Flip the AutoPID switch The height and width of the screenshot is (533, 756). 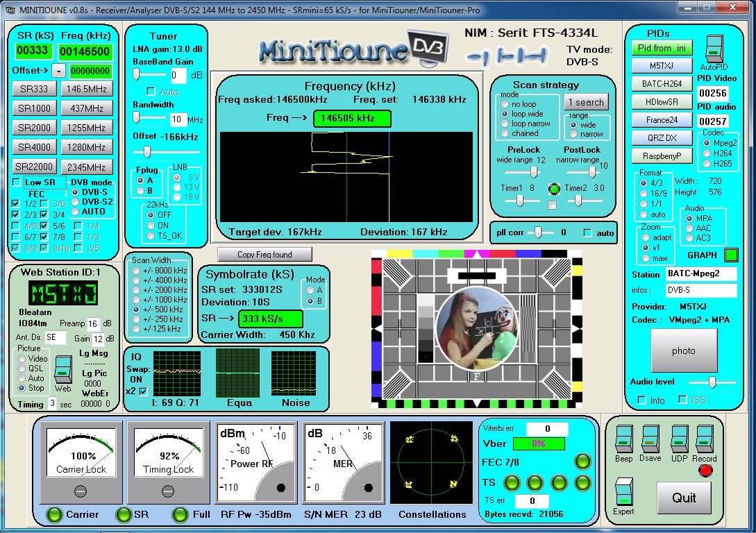(x=714, y=49)
